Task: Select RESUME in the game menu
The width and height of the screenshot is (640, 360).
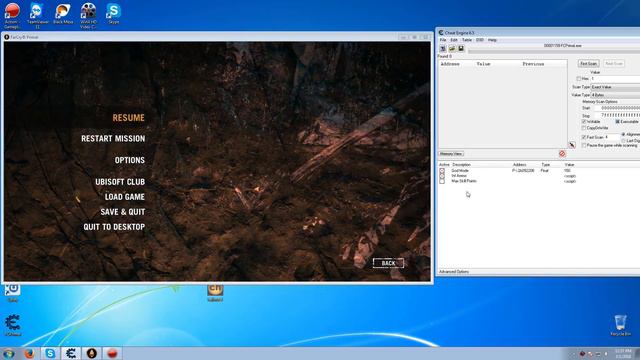Action: click(129, 118)
